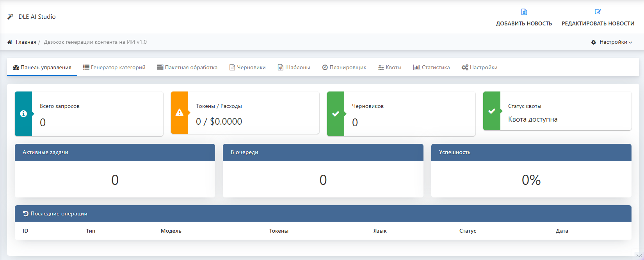Open the Генератор категорий tab
Viewport: 644px width, 260px height.
pyautogui.click(x=114, y=68)
